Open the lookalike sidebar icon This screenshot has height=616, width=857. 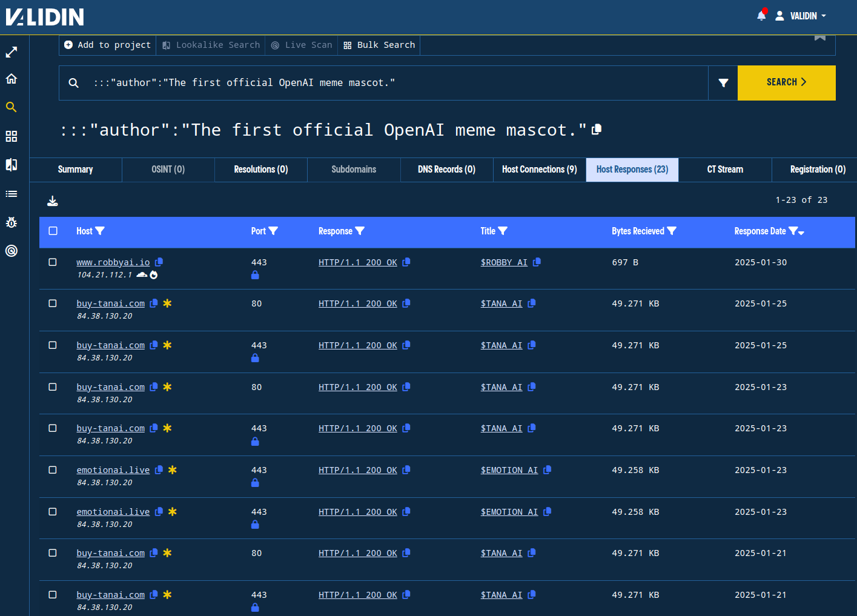click(12, 165)
